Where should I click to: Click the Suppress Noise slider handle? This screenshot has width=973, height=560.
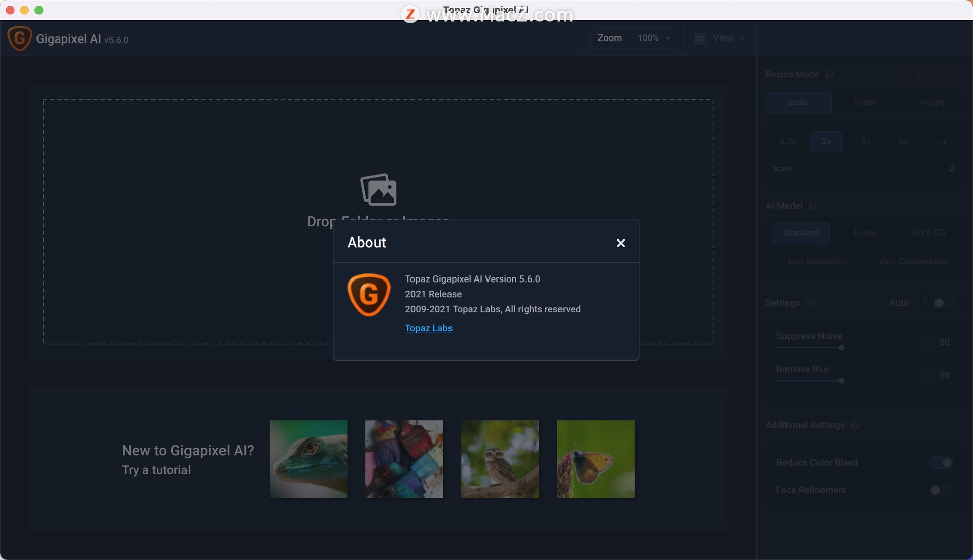[x=841, y=348]
